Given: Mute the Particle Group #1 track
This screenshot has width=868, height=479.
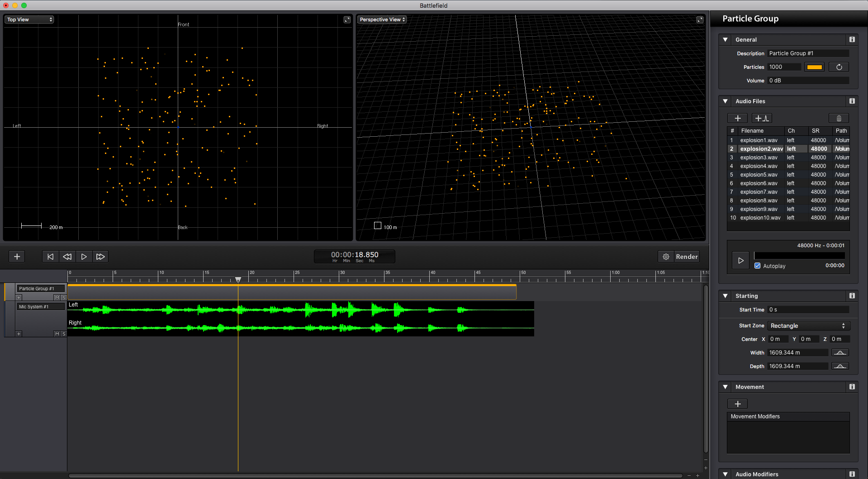Looking at the screenshot, I should click(x=57, y=297).
